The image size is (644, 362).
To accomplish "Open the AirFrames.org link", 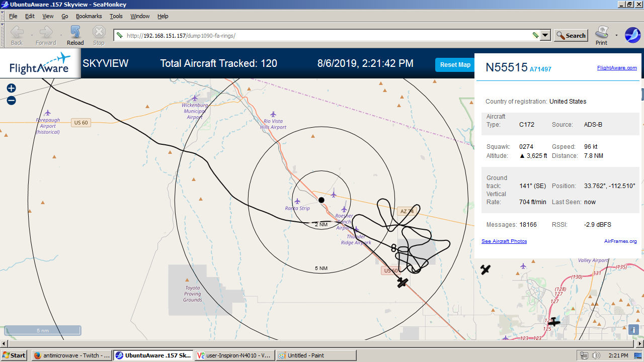I will (x=620, y=241).
